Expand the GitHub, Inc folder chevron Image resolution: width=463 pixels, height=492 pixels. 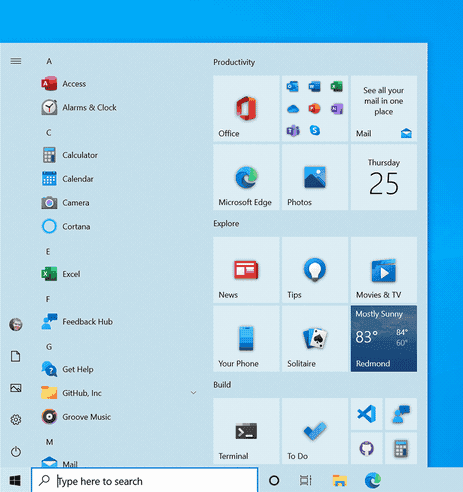tap(193, 393)
